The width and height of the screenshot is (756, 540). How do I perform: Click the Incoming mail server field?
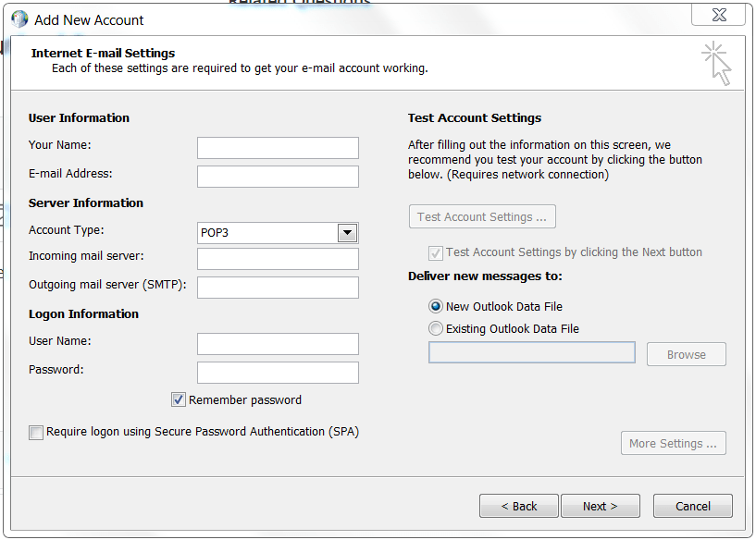278,259
